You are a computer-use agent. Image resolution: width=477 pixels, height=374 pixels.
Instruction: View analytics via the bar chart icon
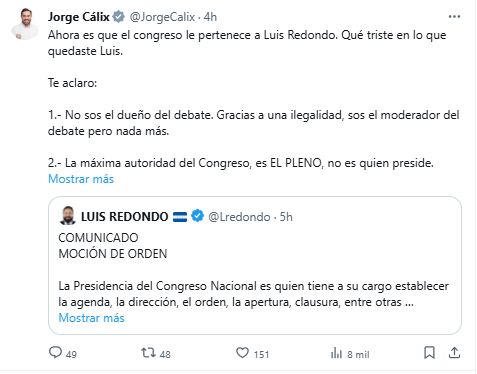336,353
